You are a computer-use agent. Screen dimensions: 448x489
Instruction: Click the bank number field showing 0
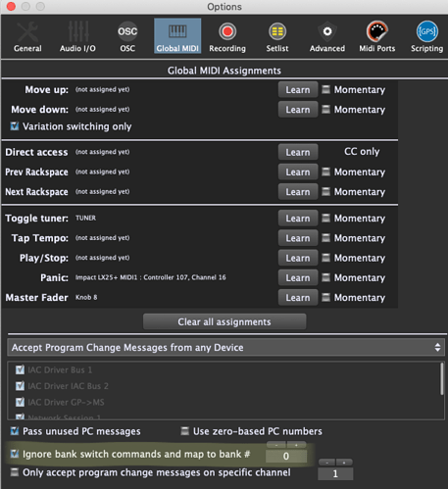pyautogui.click(x=286, y=456)
